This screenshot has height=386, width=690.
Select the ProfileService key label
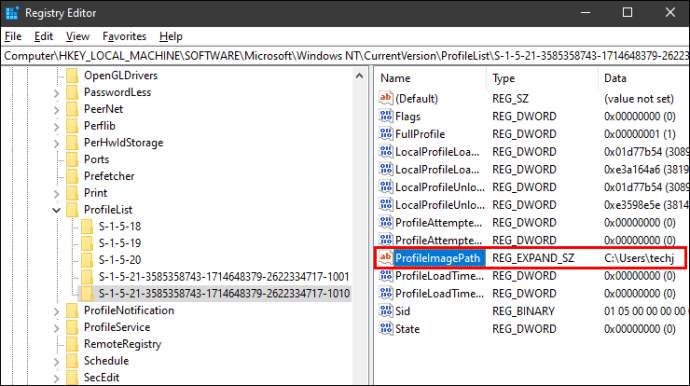(117, 327)
